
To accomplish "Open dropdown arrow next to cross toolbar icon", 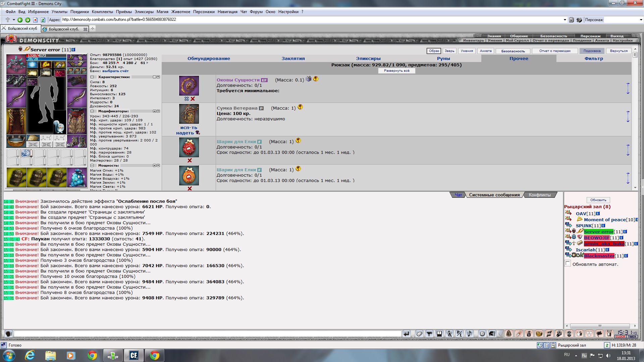I will [14, 20].
